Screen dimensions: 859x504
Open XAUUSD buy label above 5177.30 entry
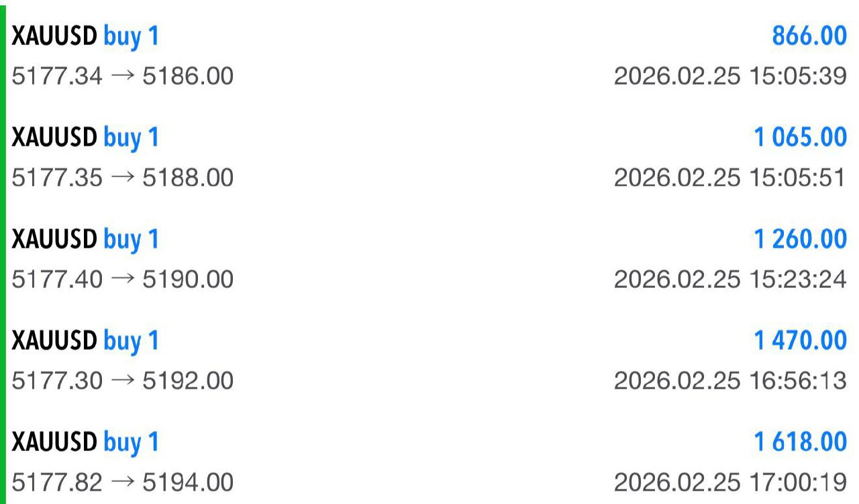[85, 341]
